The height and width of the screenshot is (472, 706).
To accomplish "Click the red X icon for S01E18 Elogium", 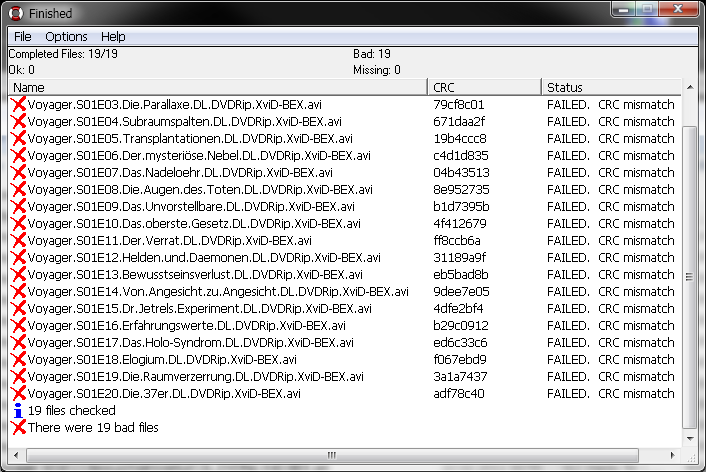I will (18, 360).
